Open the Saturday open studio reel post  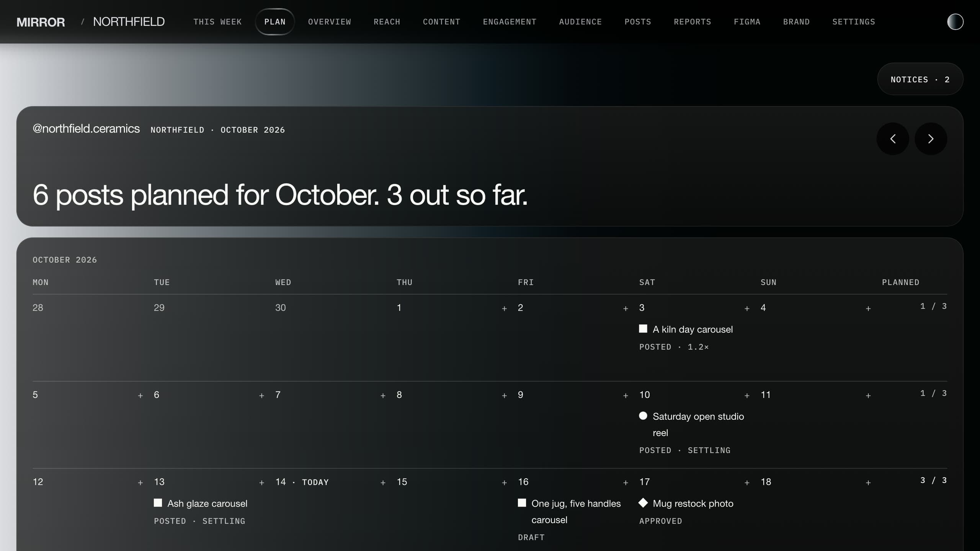click(x=692, y=433)
